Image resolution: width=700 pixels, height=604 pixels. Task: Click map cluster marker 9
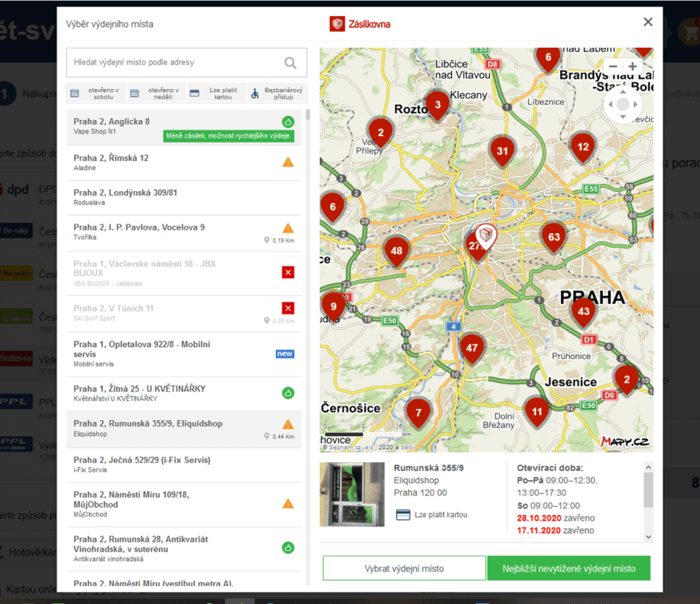click(333, 307)
